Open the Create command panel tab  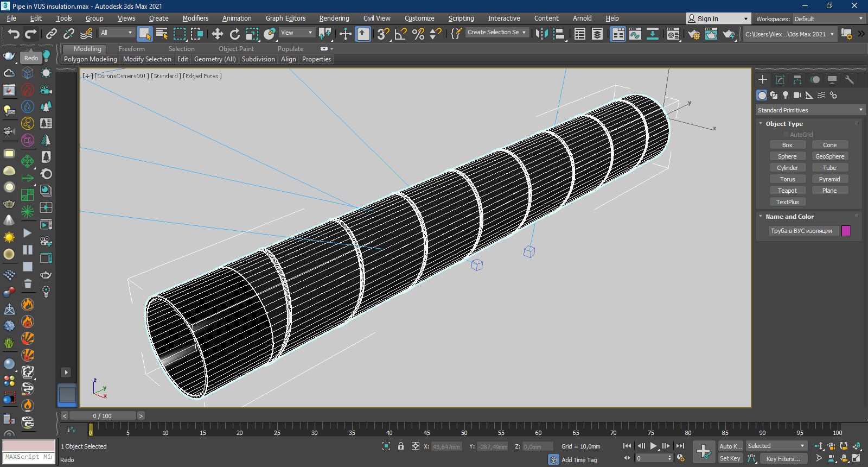(x=762, y=79)
